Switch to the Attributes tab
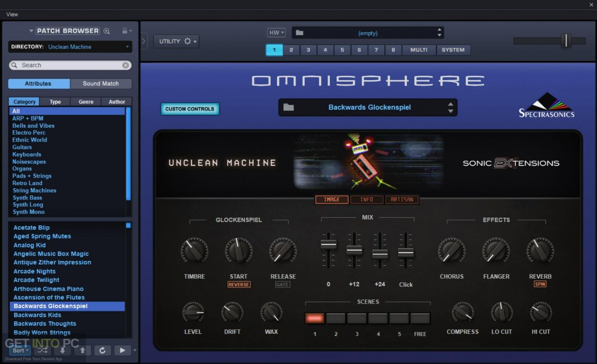The height and width of the screenshot is (364, 597). pos(39,83)
